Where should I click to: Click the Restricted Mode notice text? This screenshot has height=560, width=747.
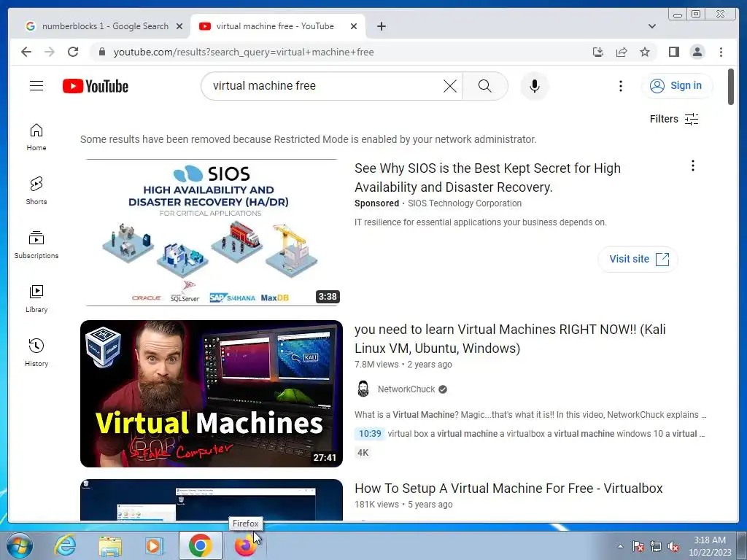tap(309, 139)
